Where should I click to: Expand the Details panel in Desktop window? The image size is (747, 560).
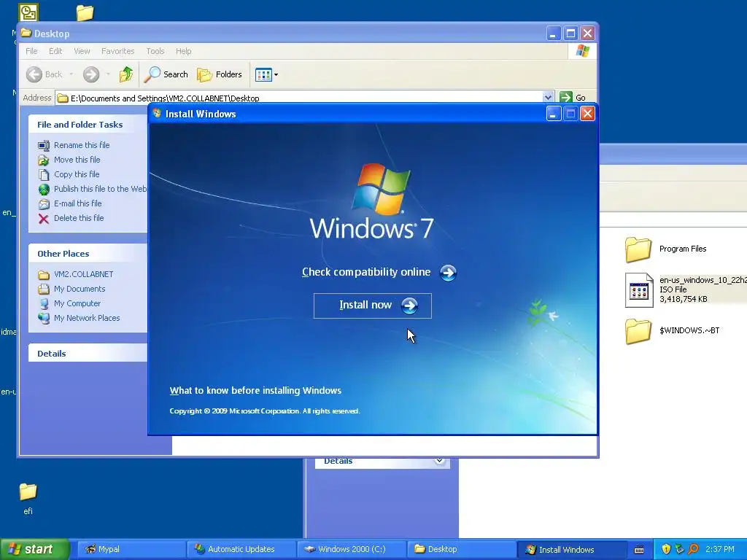tap(88, 354)
